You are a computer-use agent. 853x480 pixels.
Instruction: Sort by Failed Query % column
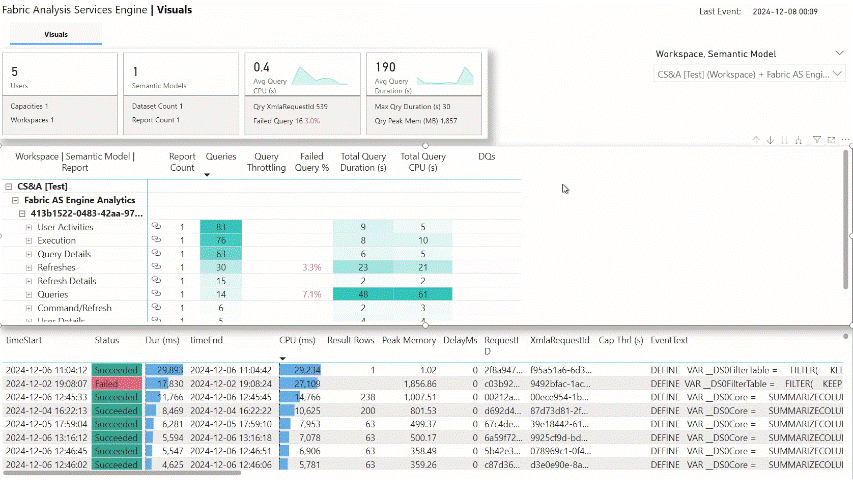click(x=312, y=163)
